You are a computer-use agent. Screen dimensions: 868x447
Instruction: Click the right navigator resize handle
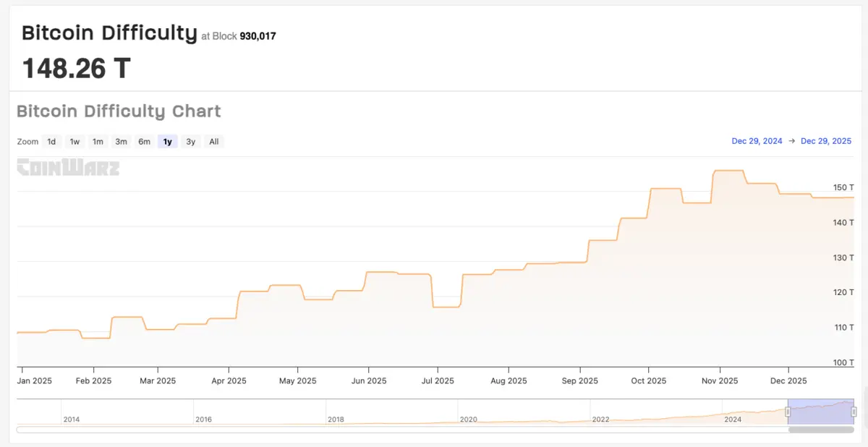coord(854,411)
